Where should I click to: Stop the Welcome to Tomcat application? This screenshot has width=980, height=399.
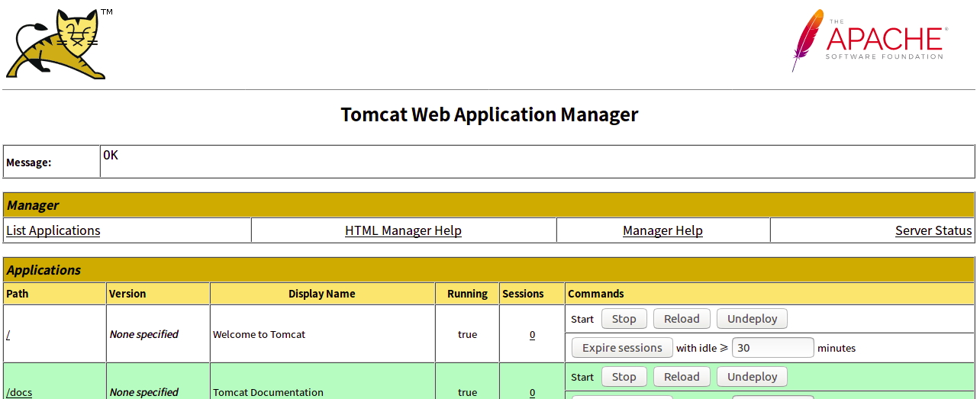(x=624, y=319)
